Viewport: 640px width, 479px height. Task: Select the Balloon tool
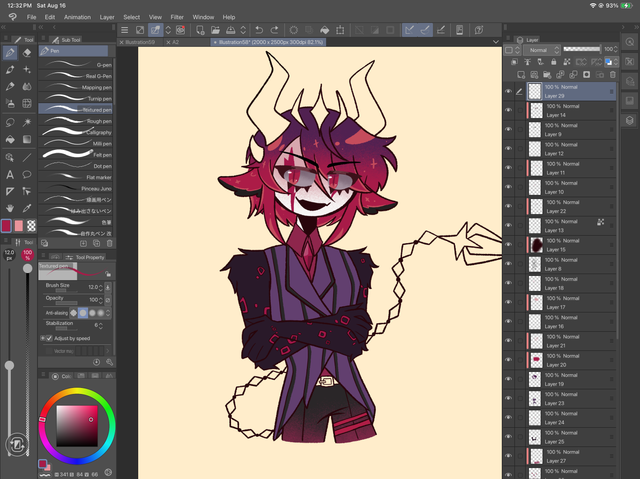click(x=27, y=175)
